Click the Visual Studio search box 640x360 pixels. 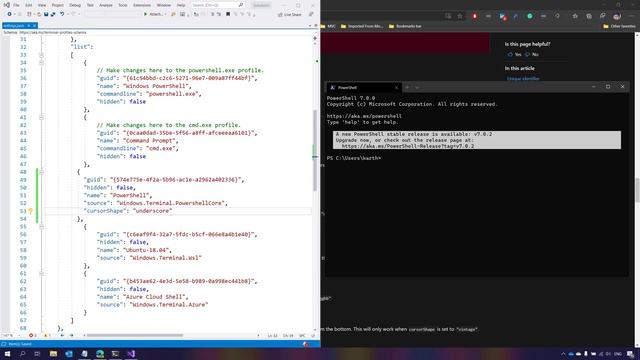(x=218, y=5)
